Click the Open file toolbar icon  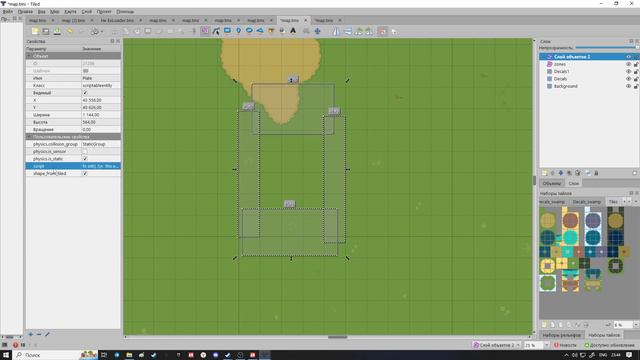pos(46,31)
